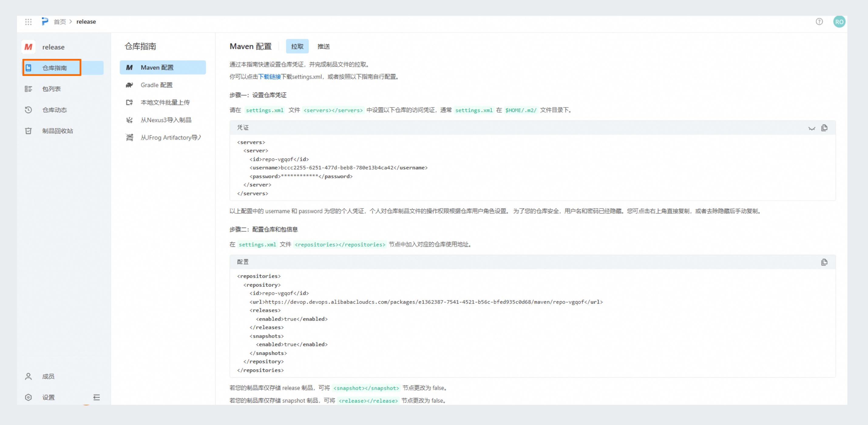Click the 下载链接 download link
Screen dimensions: 868x425
pyautogui.click(x=269, y=77)
